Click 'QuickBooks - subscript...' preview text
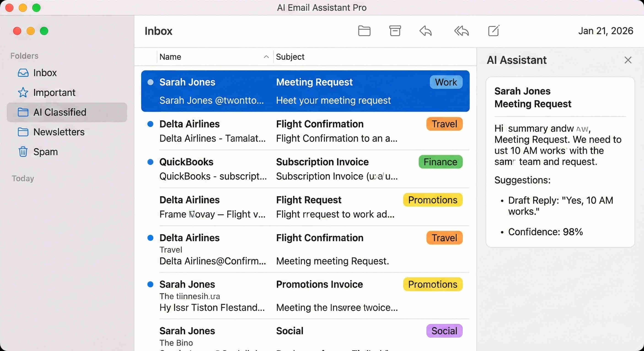Image resolution: width=644 pixels, height=351 pixels. pyautogui.click(x=213, y=176)
